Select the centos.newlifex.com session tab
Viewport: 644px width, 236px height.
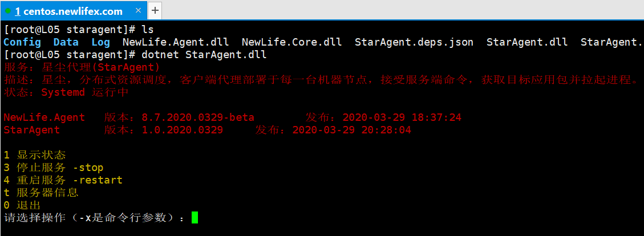(73, 10)
